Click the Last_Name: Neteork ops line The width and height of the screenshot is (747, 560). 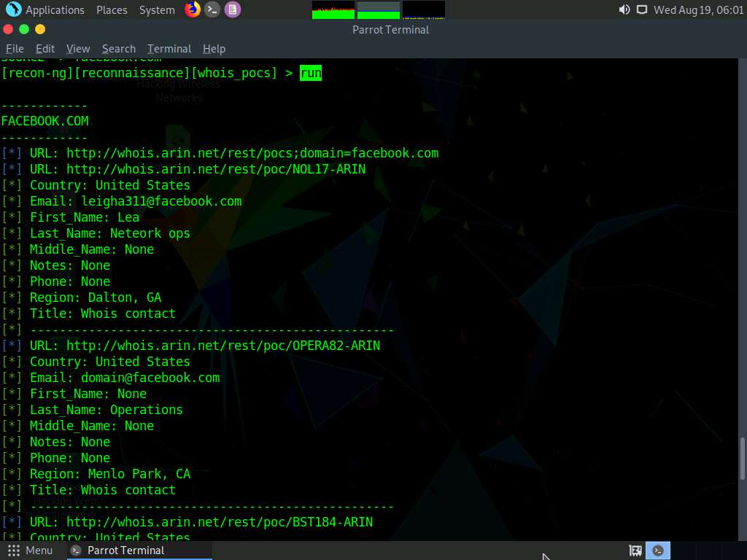click(110, 233)
